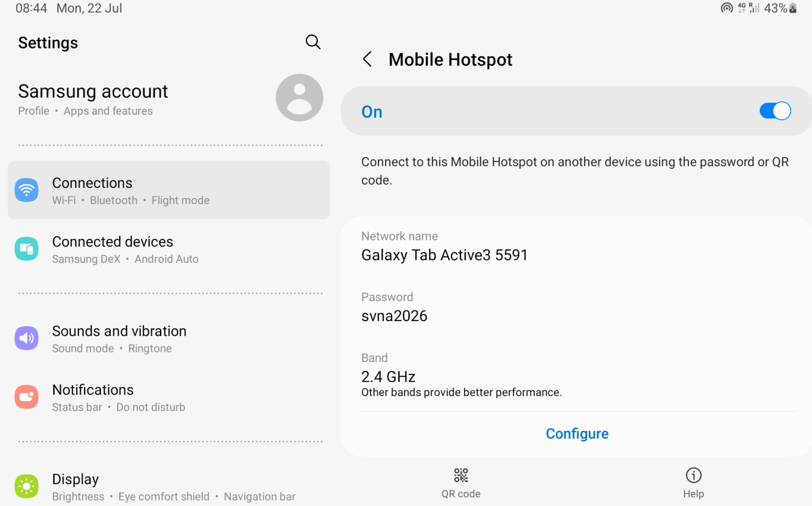The height and width of the screenshot is (506, 812).
Task: Tap the Sounds and vibration speaker icon
Action: [26, 339]
